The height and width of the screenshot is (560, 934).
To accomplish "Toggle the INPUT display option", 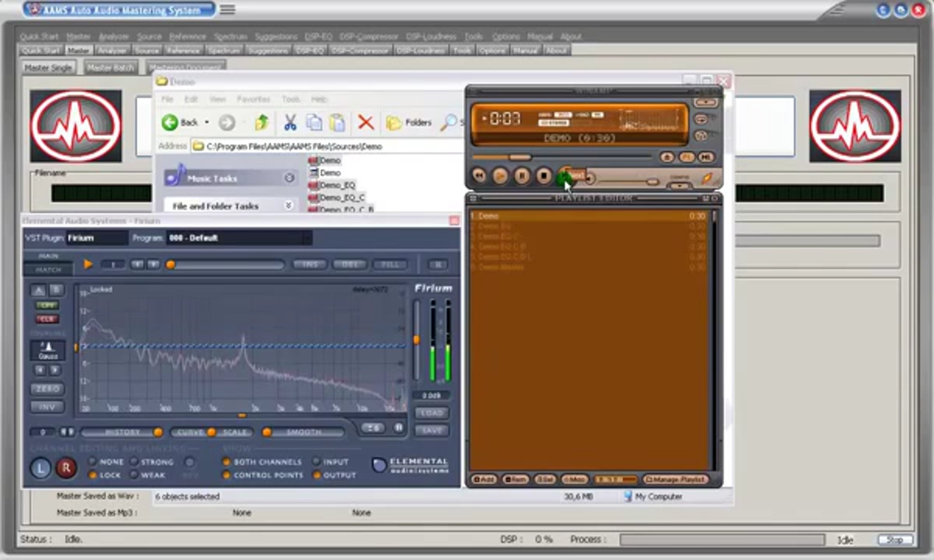I will (x=316, y=462).
